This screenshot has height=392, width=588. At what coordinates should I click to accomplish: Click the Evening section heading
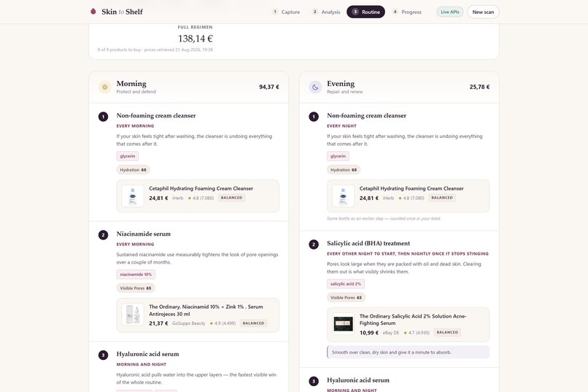tap(341, 84)
